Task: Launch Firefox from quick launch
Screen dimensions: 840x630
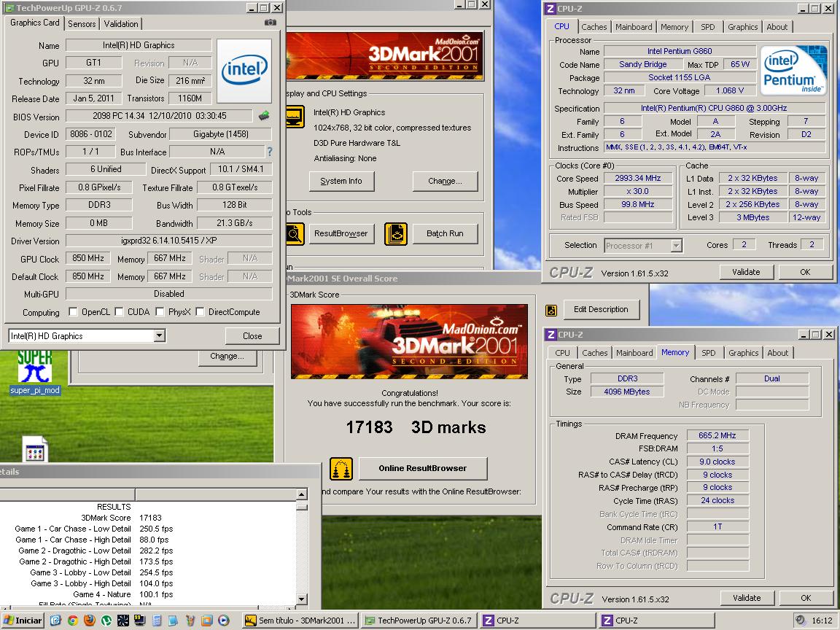Action: coord(90,621)
